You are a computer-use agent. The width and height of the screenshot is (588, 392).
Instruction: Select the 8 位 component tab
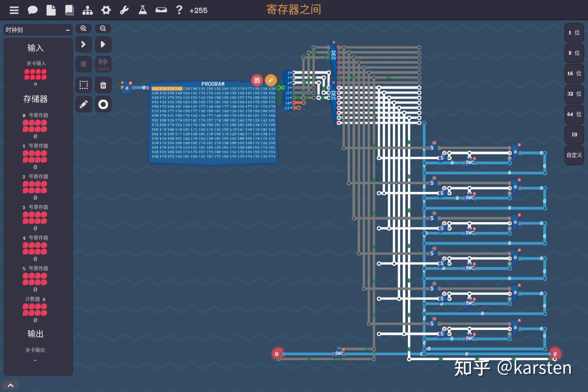coord(574,53)
